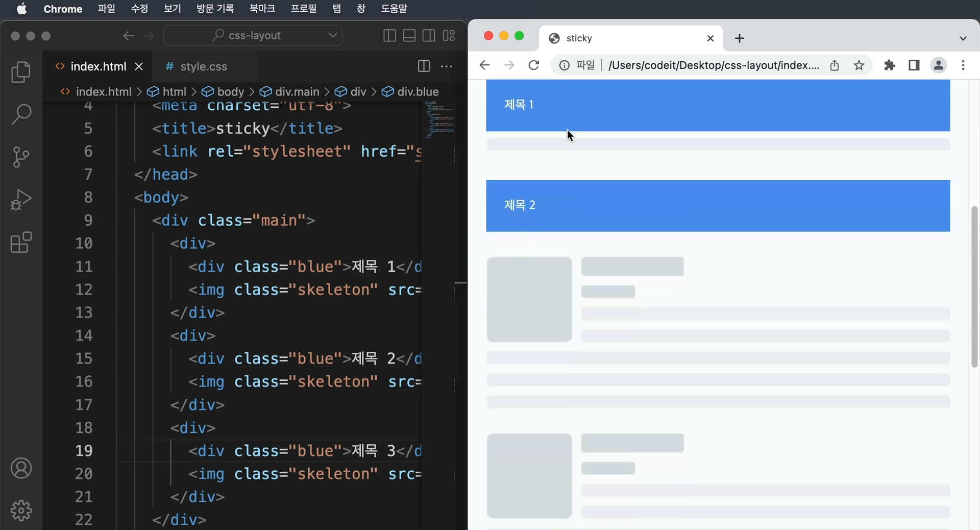Open the Apple menu
This screenshot has height=530, width=980.
[21, 9]
